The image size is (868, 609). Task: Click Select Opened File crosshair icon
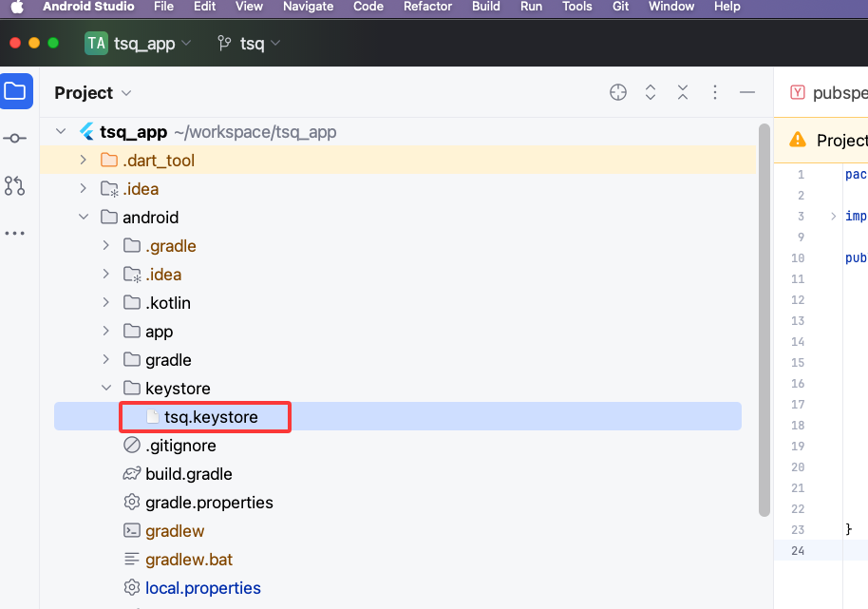point(618,92)
